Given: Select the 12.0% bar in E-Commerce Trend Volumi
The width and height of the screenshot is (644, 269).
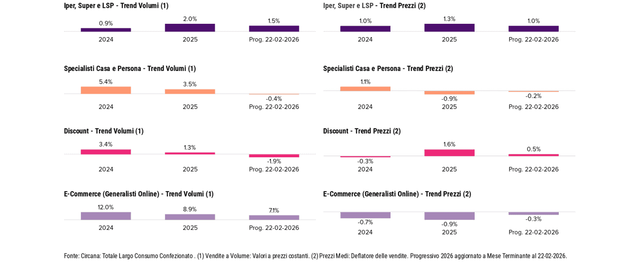Looking at the screenshot, I should tap(106, 216).
